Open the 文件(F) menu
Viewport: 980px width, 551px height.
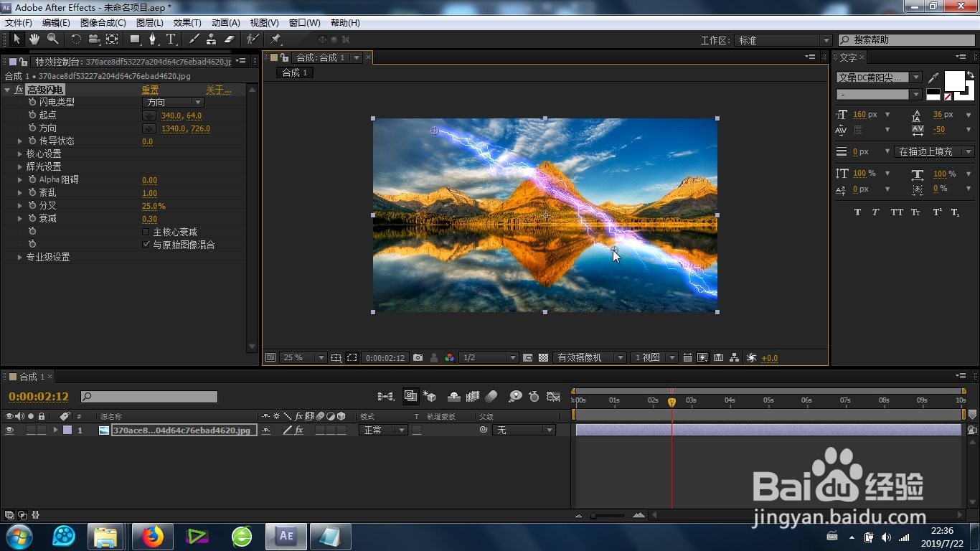[19, 23]
